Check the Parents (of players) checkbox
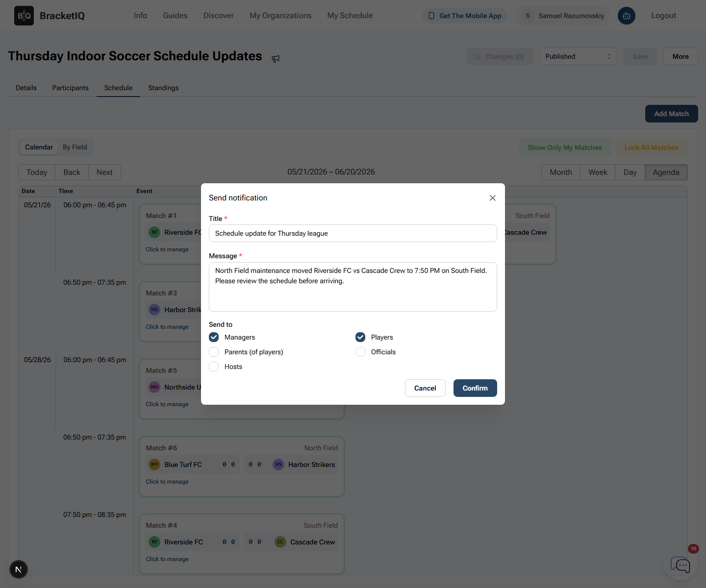 (x=214, y=352)
